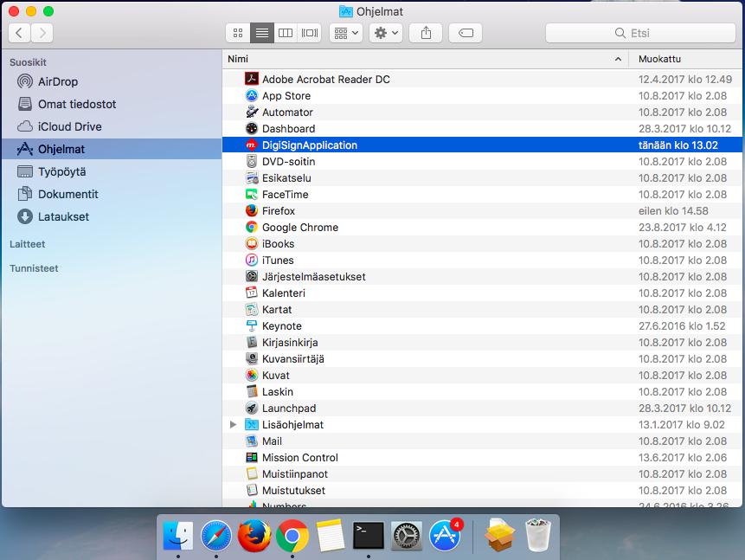The width and height of the screenshot is (745, 560).
Task: Click the Dashboard gauge icon
Action: point(251,128)
